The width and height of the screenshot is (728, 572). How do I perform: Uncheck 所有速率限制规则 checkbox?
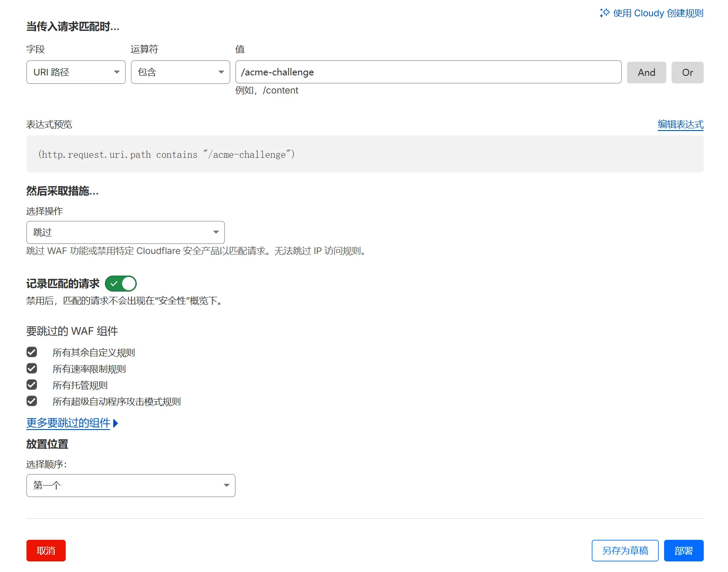(32, 368)
